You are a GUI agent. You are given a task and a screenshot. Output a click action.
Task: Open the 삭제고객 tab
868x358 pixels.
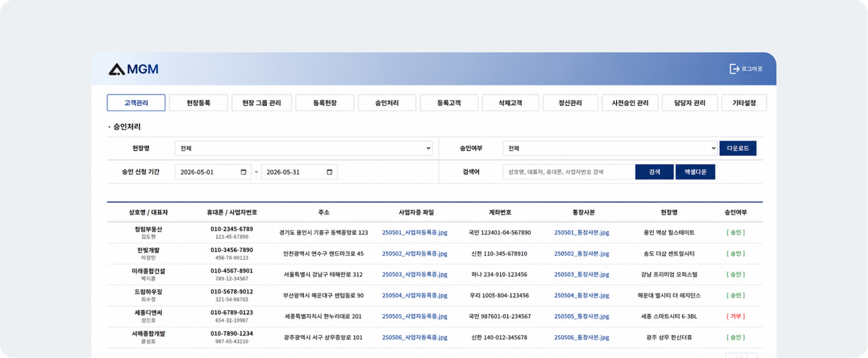pos(510,103)
